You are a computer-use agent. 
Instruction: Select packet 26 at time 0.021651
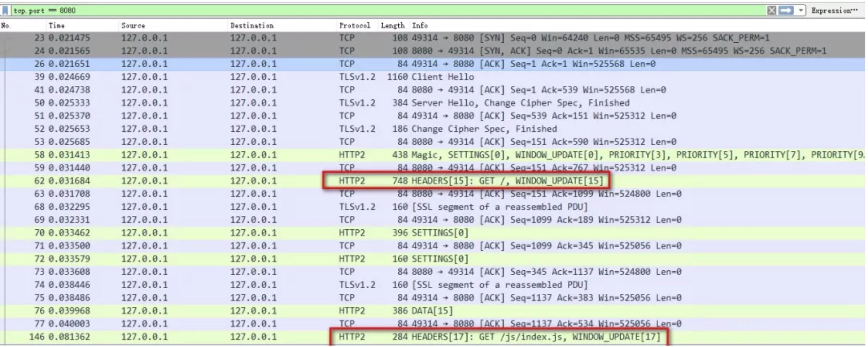(433, 64)
